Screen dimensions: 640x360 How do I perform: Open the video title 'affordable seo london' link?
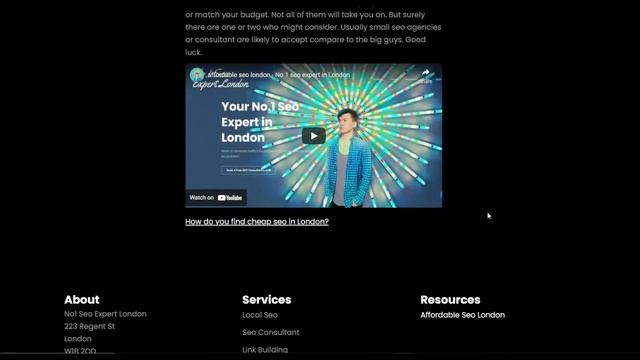pos(279,75)
